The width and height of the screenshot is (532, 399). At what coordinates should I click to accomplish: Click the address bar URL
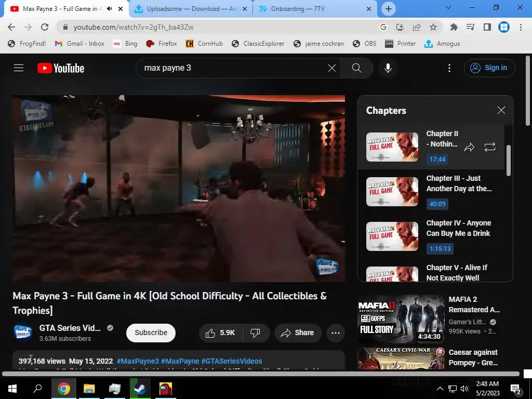pyautogui.click(x=134, y=27)
